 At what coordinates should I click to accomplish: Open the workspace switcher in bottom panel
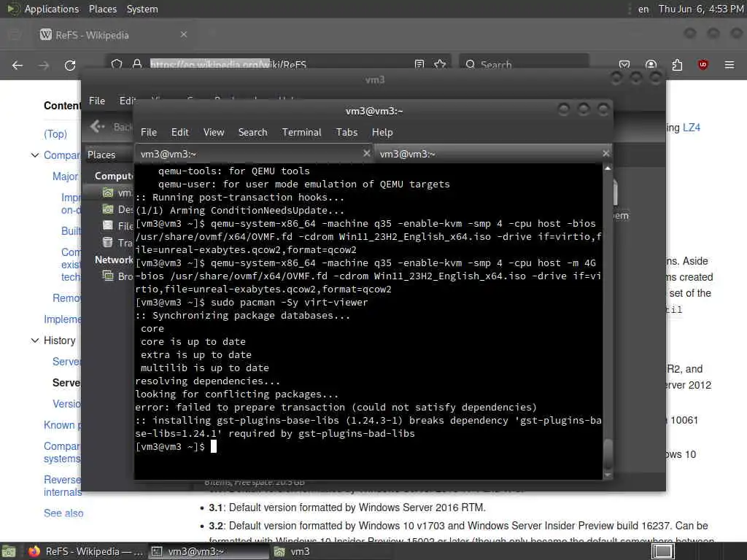(662, 551)
